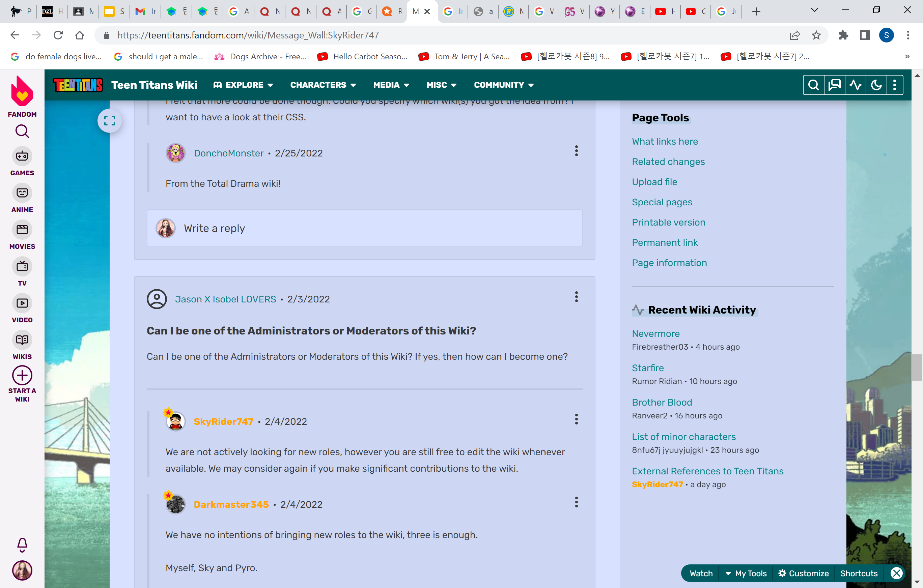Open the CHARACTERS menu tab
This screenshot has width=923, height=588.
pyautogui.click(x=322, y=85)
